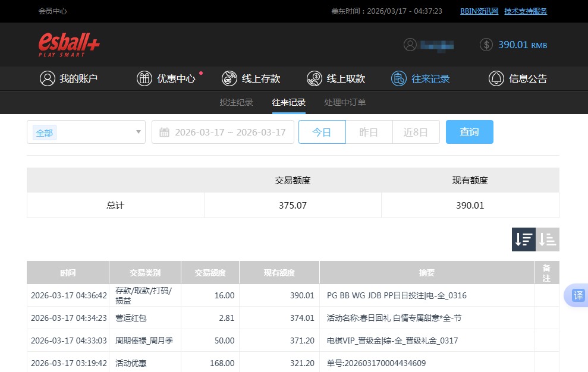Screen dimensions: 588x372
Task: Open the BBIN资讯网 link
Action: point(479,11)
